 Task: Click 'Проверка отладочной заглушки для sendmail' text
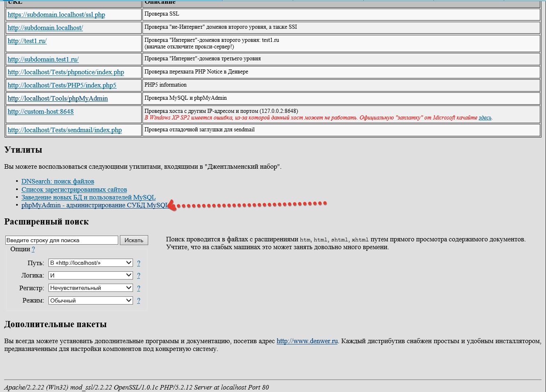tap(200, 130)
